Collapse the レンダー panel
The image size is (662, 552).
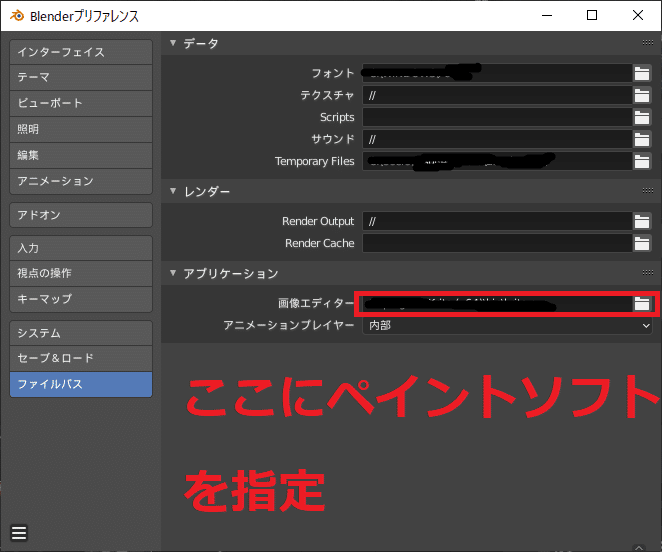point(173,191)
